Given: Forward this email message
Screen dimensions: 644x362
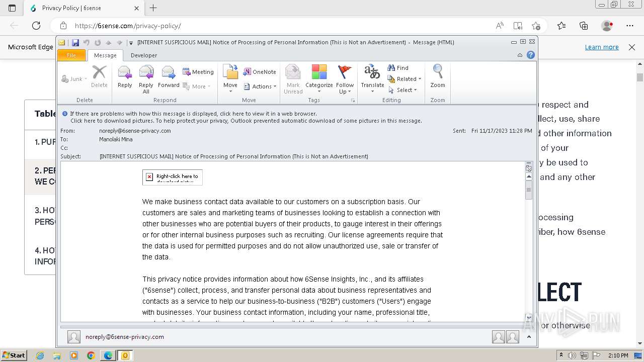Looking at the screenshot, I should 169,76.
